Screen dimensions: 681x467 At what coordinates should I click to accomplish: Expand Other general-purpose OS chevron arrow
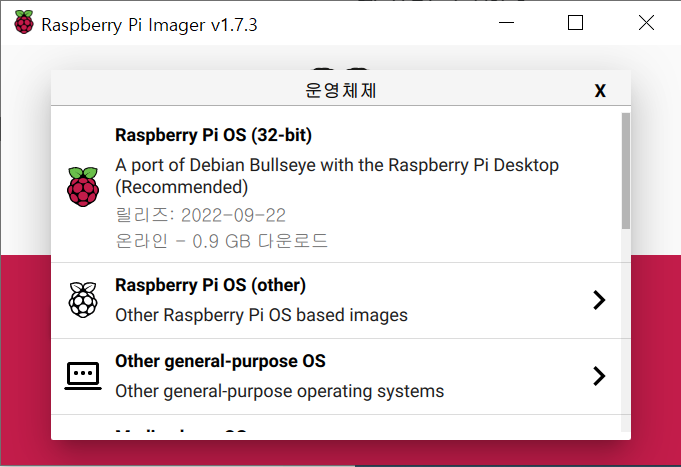[x=599, y=376]
